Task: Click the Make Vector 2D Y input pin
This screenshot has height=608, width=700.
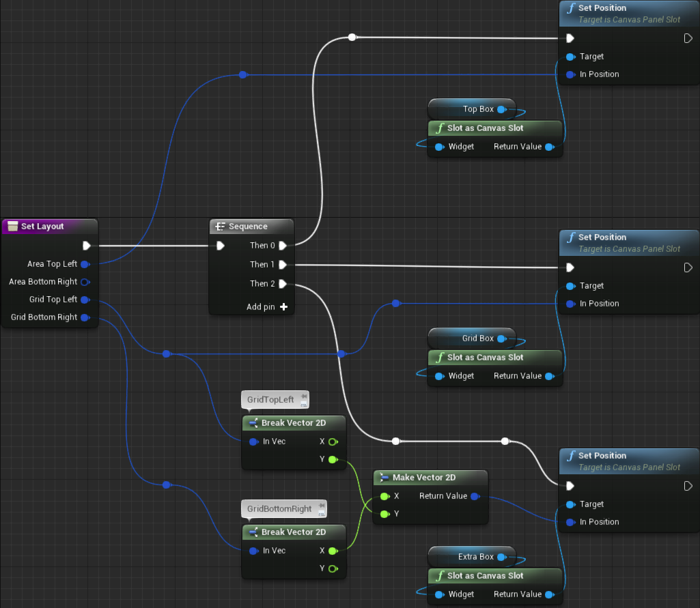Action: tap(384, 515)
